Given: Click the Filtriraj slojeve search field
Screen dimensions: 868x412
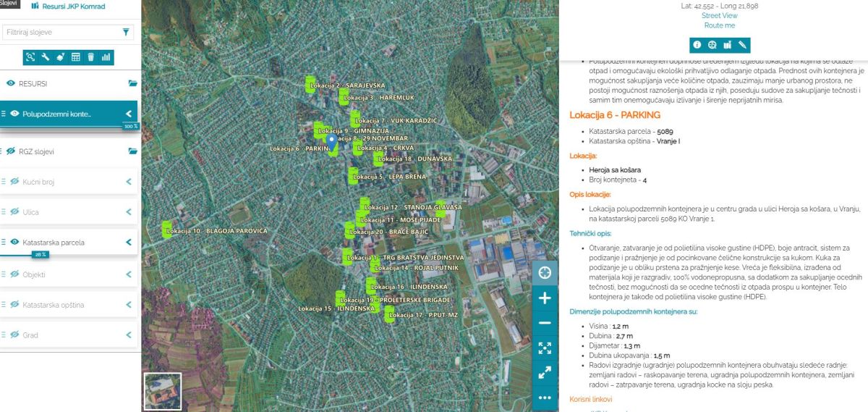Looking at the screenshot, I should [x=61, y=32].
